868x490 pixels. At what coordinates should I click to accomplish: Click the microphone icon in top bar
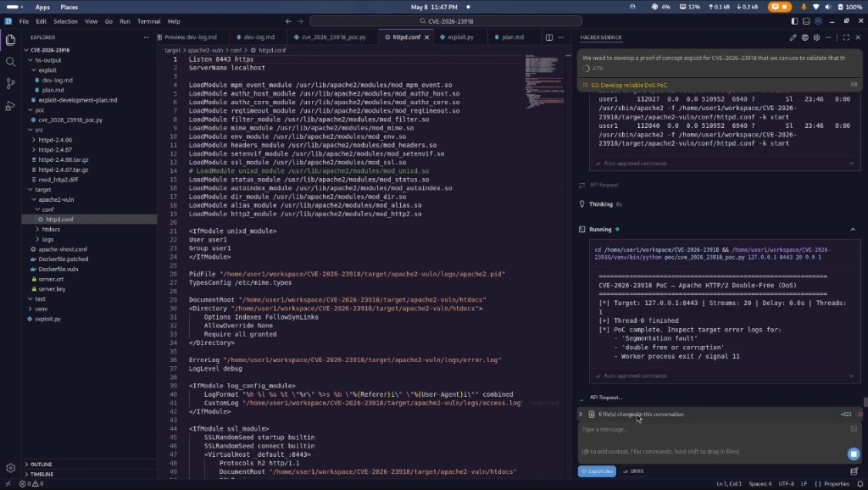[804, 7]
